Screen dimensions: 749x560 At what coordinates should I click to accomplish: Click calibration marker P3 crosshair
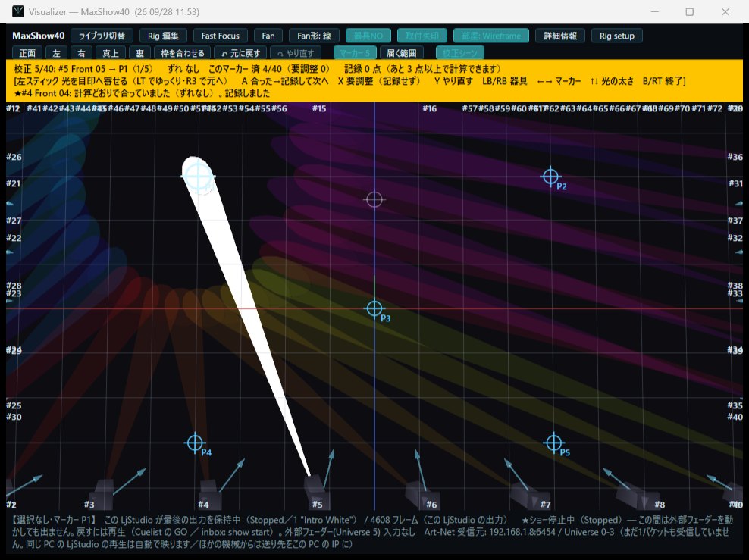point(374,308)
